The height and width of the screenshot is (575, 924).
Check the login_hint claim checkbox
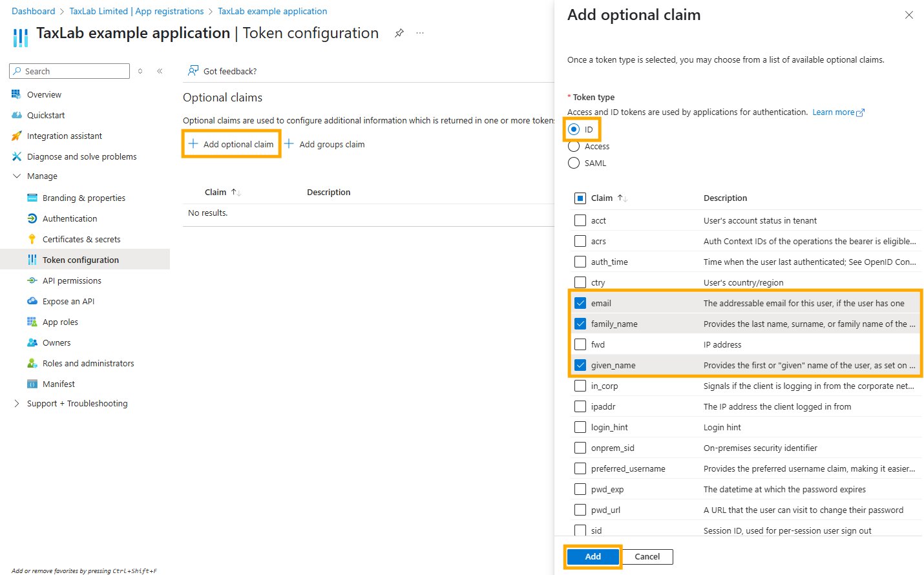click(x=580, y=427)
